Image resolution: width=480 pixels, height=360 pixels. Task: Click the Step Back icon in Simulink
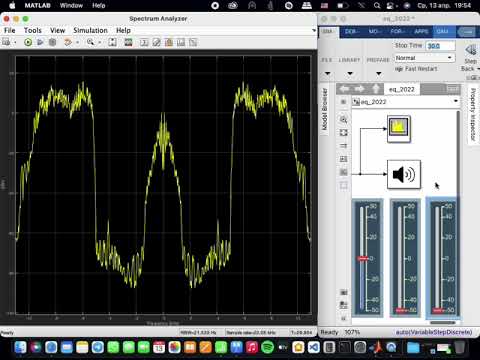[x=471, y=51]
